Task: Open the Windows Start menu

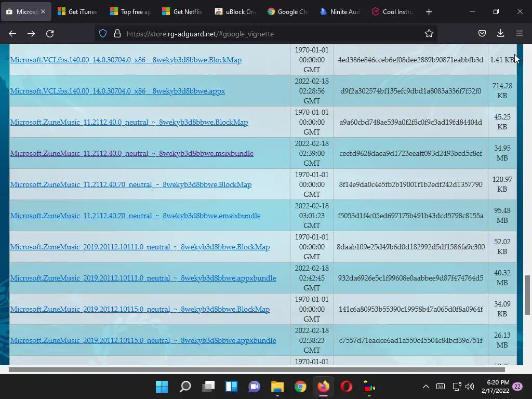Action: [162, 387]
